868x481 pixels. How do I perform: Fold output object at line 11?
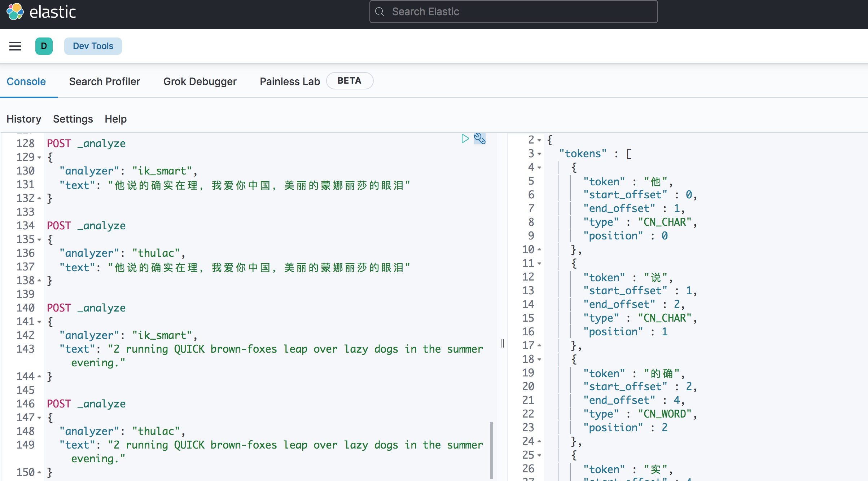539,264
